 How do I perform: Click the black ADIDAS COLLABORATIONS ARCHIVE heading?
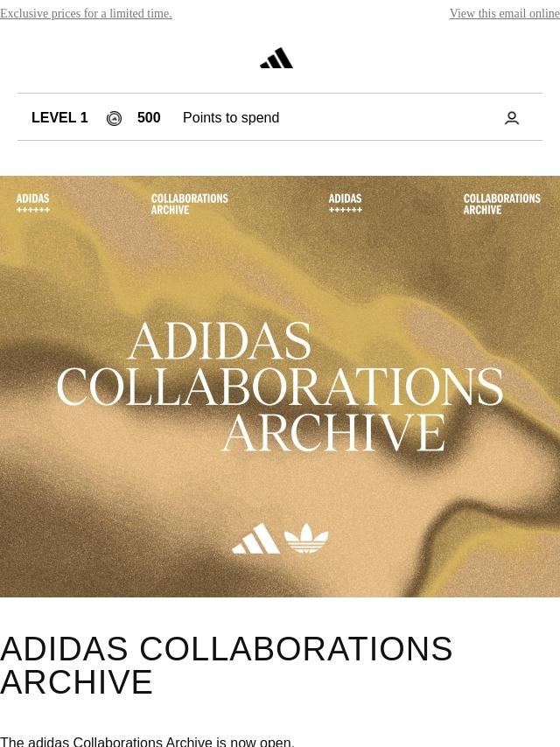227,665
